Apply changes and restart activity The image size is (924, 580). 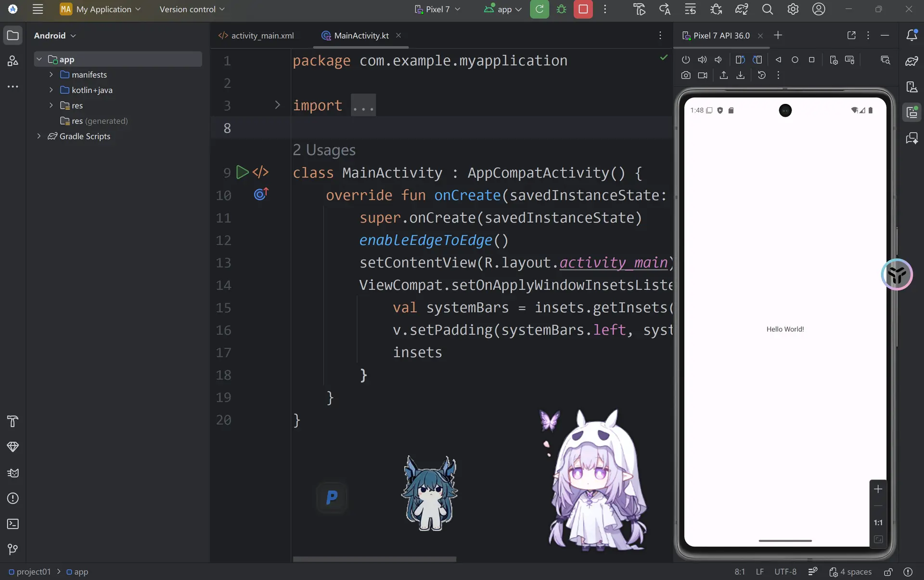tap(665, 9)
